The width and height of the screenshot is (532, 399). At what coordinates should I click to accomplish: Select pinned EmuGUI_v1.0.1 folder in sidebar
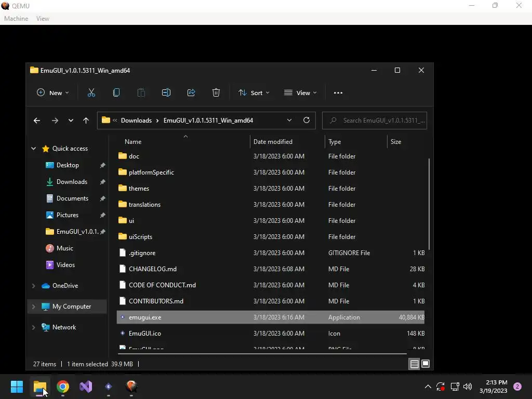coord(77,232)
